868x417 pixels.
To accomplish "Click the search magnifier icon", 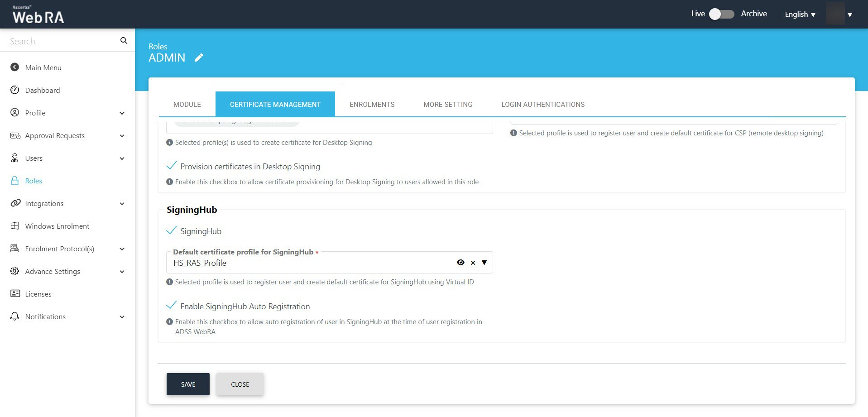I will click(124, 41).
